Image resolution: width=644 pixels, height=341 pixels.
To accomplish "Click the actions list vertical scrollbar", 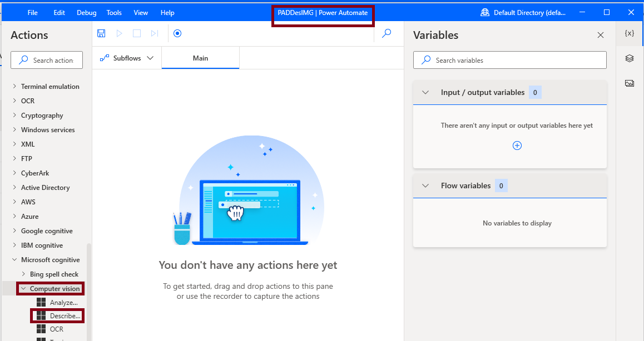I will pos(89,292).
